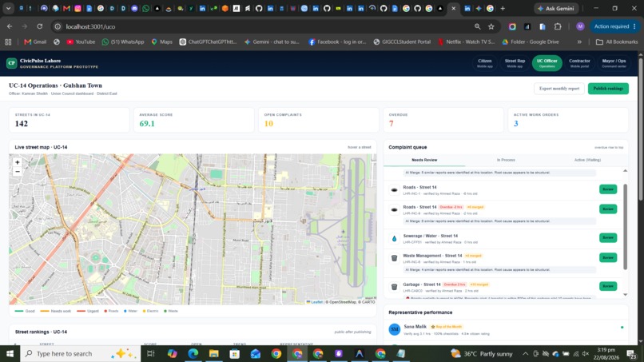
Task: Launch Microsoft Edge from the taskbar
Action: click(x=193, y=353)
